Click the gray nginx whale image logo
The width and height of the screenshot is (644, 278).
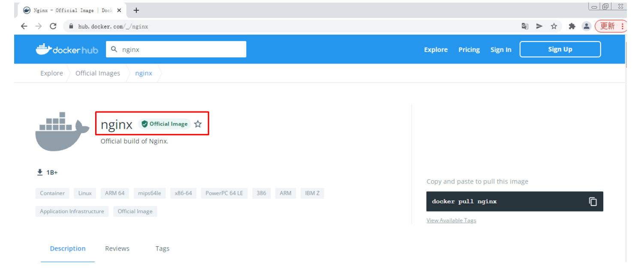(x=62, y=132)
